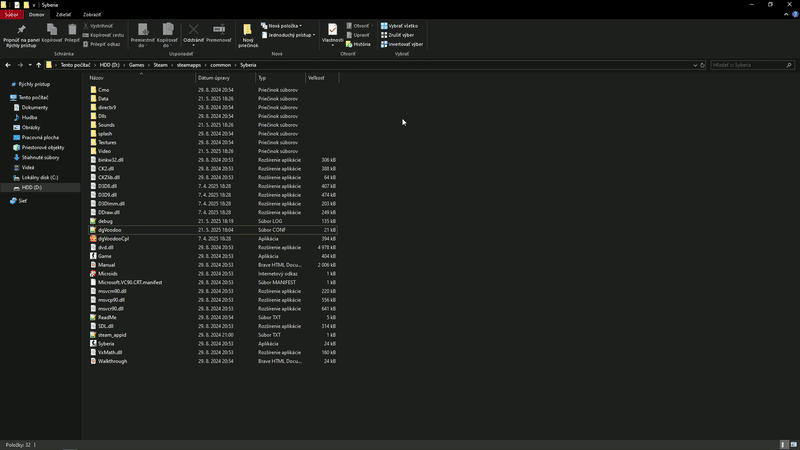Switch to Zdieľať ribbon tab

[63, 14]
